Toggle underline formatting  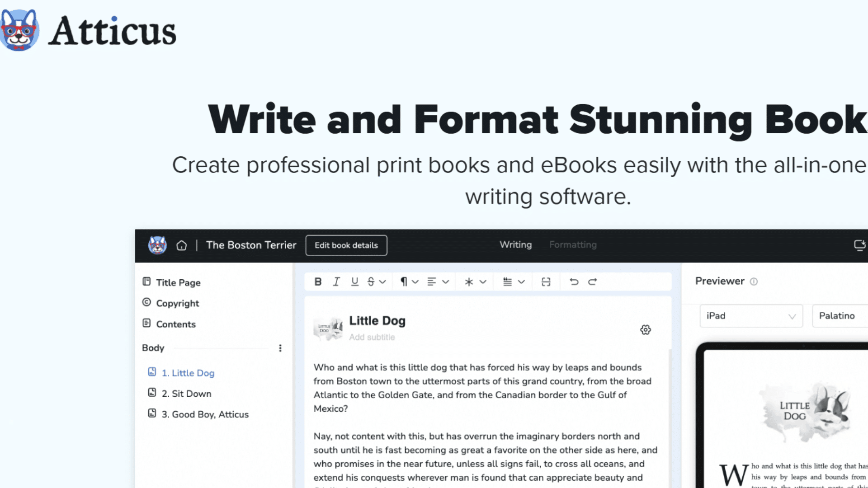coord(355,282)
